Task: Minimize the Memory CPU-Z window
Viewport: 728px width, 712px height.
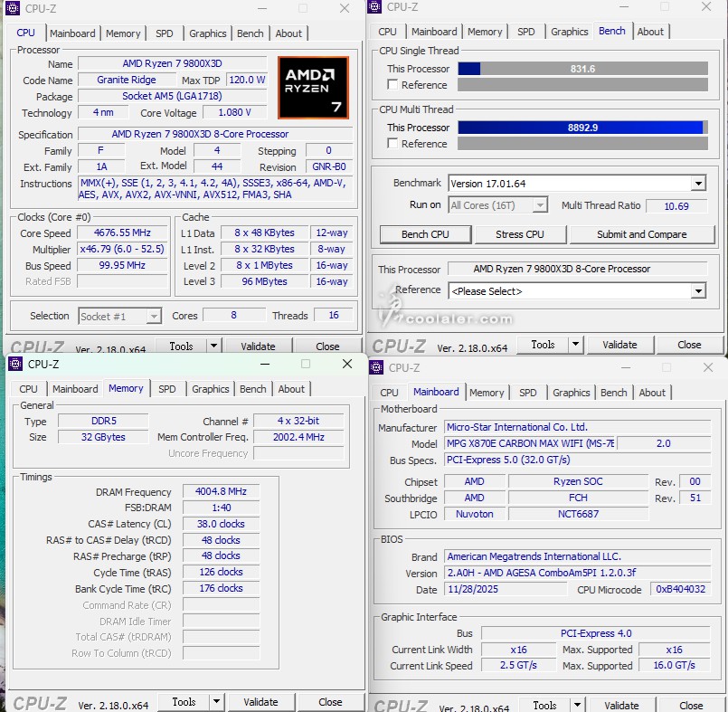Action: 265,364
